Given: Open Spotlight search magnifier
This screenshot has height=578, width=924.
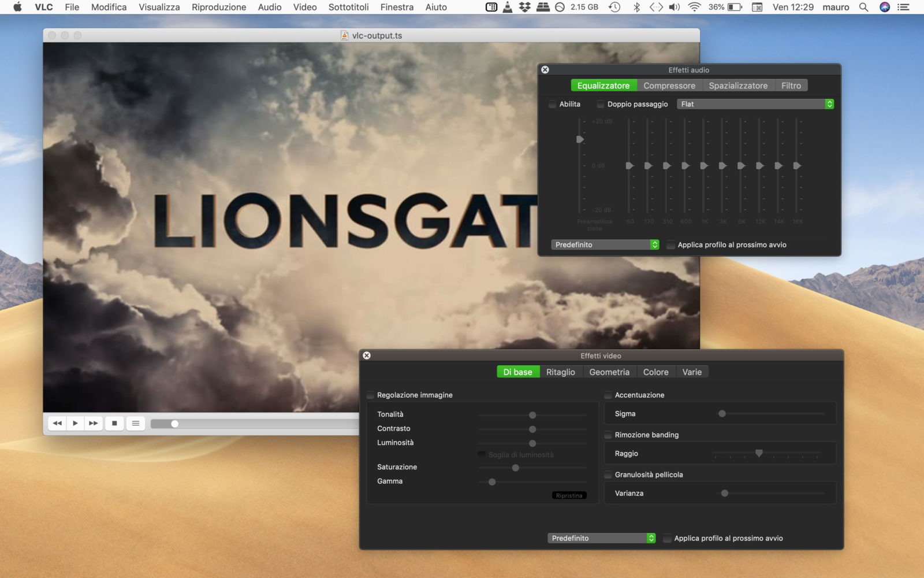Looking at the screenshot, I should pyautogui.click(x=863, y=7).
